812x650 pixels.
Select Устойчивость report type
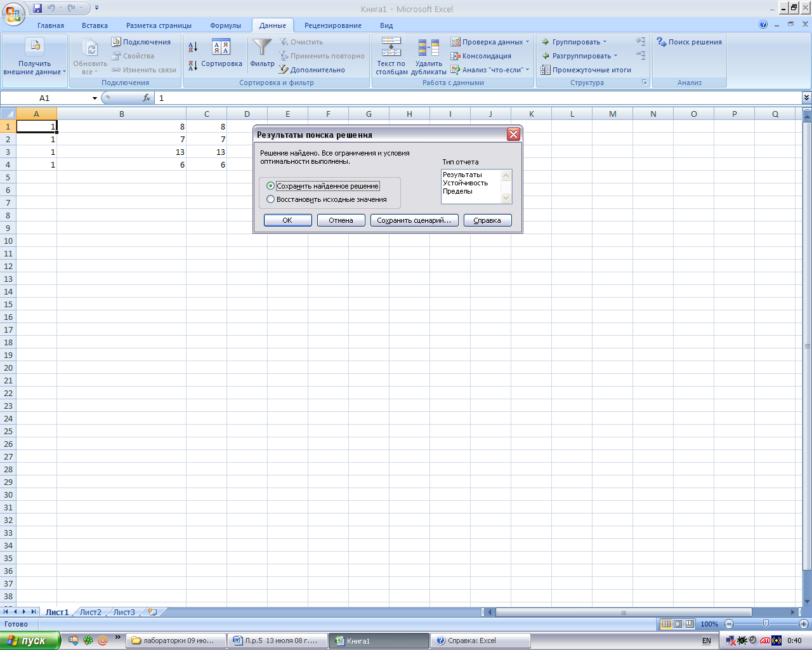(x=466, y=183)
